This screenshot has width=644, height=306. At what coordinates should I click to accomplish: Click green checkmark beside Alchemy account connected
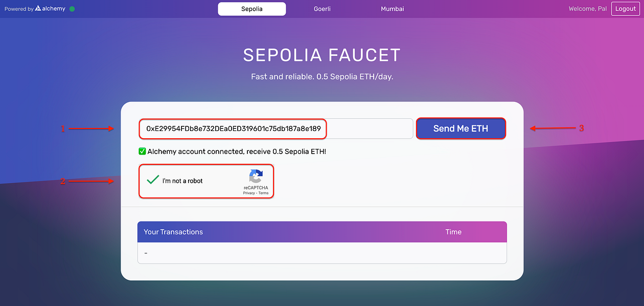(143, 151)
